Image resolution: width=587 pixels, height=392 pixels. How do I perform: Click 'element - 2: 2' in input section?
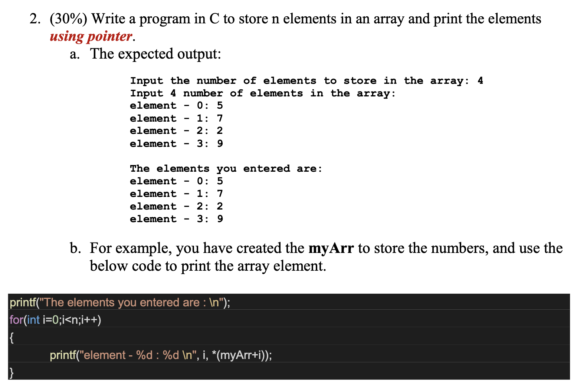point(176,131)
